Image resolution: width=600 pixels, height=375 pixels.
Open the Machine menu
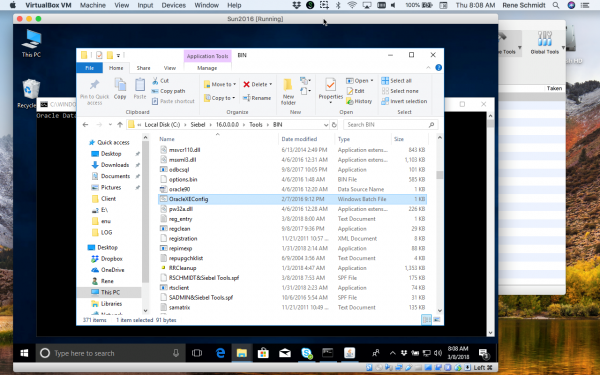[x=93, y=5]
